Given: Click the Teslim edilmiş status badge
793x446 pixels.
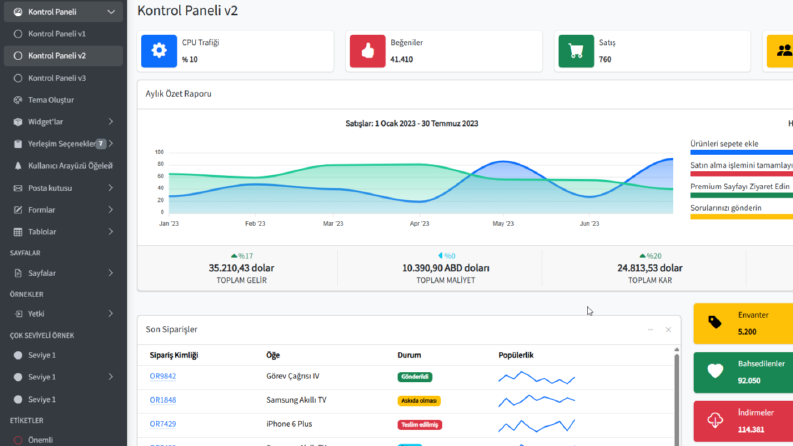Looking at the screenshot, I should coord(419,425).
